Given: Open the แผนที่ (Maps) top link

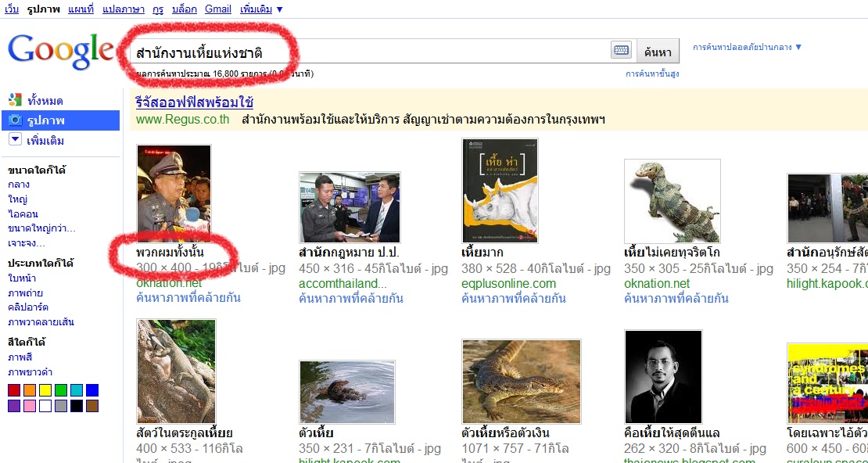Looking at the screenshot, I should click(x=81, y=9).
